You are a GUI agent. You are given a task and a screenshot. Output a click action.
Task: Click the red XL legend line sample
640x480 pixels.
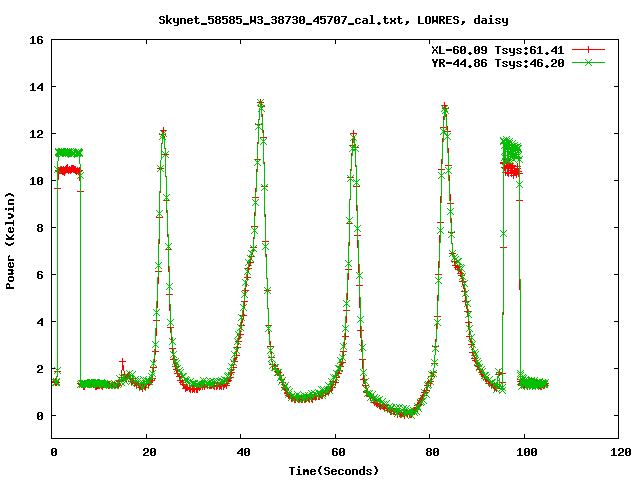[x=588, y=50]
